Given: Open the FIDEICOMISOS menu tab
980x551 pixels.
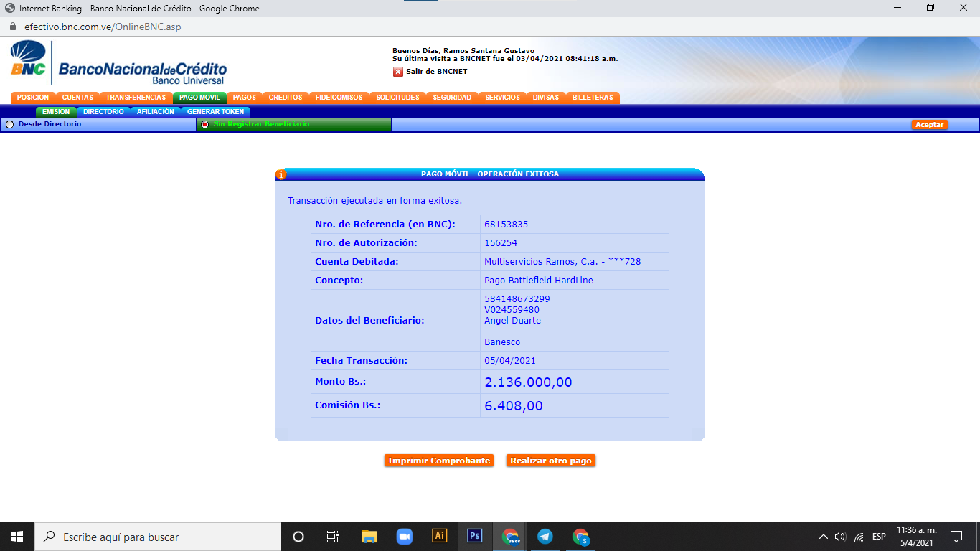Looking at the screenshot, I should click(x=339, y=98).
